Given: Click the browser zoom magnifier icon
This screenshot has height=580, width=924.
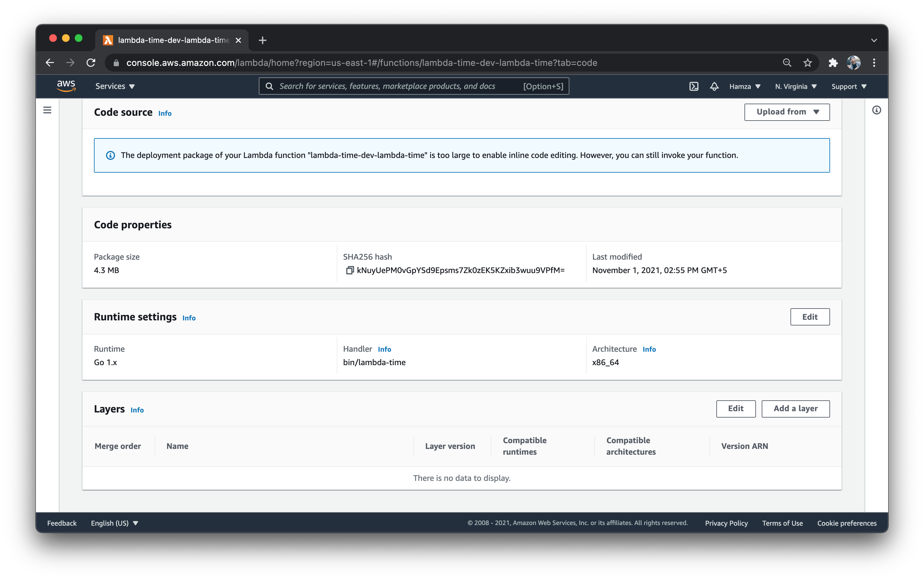Looking at the screenshot, I should (x=787, y=63).
